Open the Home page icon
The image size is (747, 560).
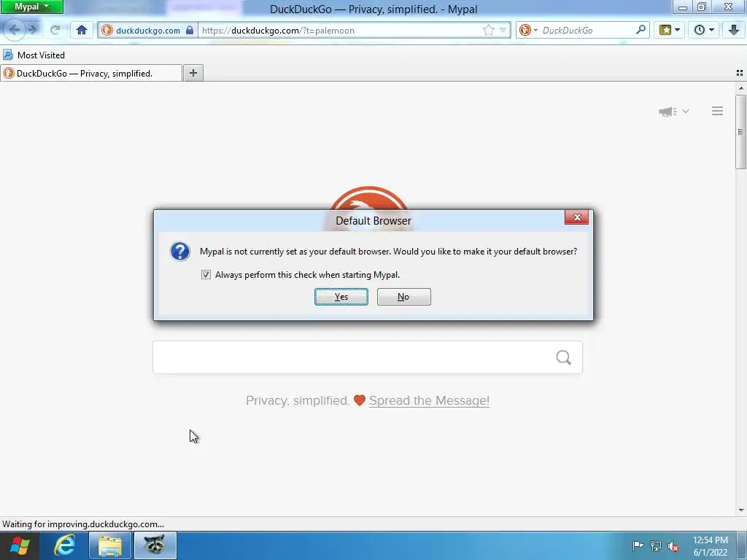[x=82, y=30]
